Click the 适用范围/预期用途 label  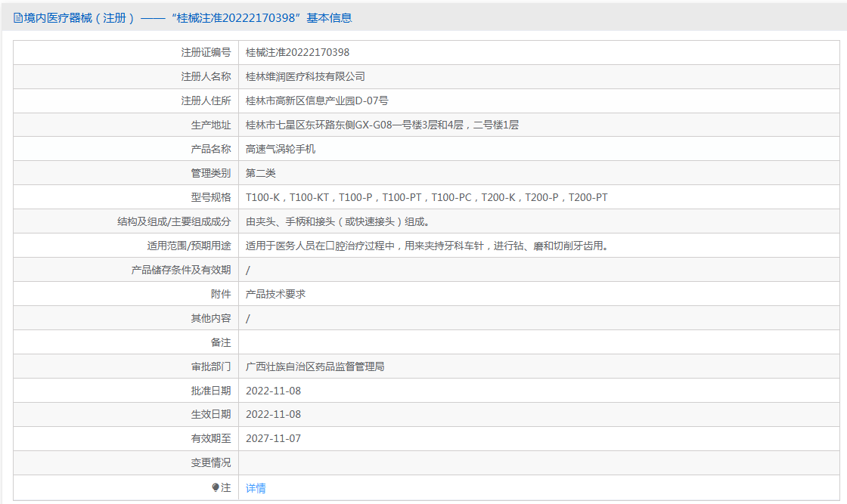(189, 246)
